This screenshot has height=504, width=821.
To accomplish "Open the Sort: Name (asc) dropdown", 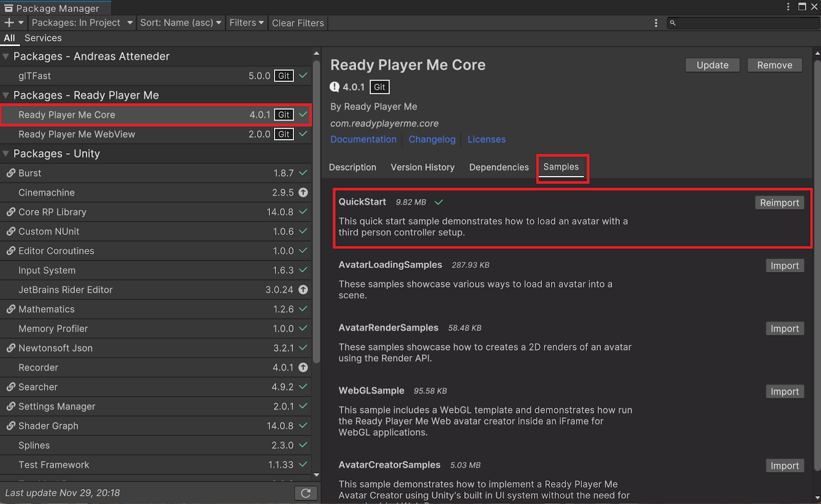I will click(x=181, y=23).
